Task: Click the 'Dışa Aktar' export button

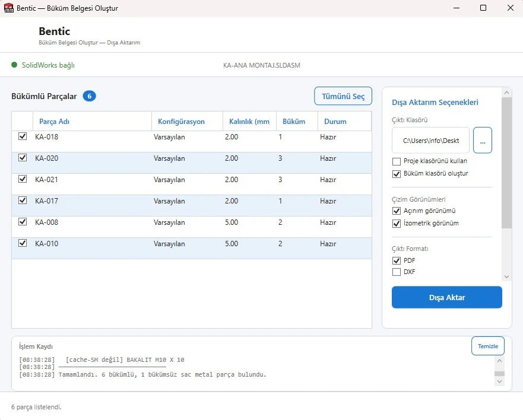Action: point(446,297)
